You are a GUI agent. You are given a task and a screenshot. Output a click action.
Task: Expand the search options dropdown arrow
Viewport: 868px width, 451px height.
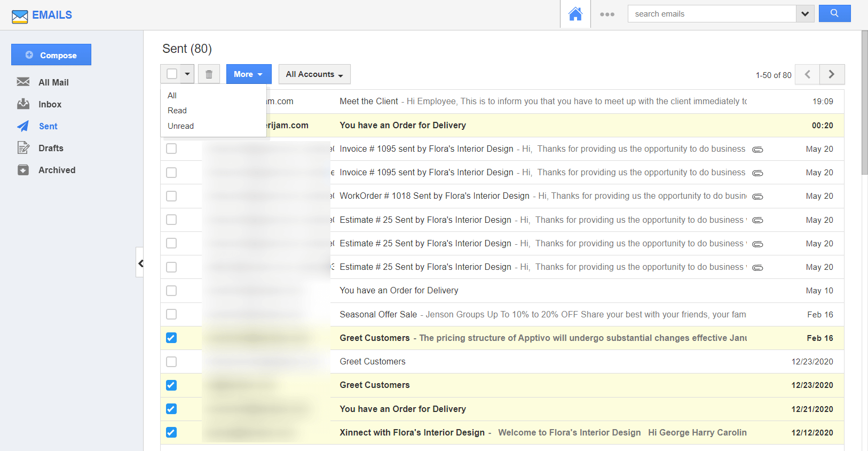coord(805,14)
